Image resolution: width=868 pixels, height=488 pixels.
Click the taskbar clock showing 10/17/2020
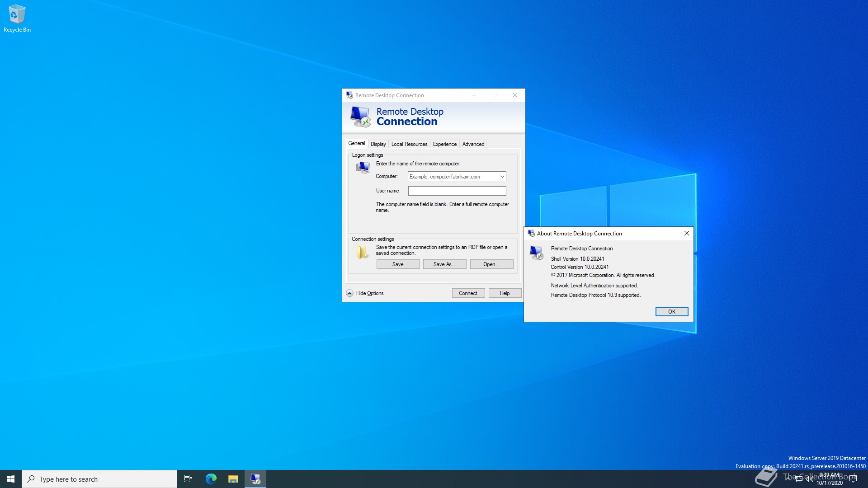tap(829, 479)
